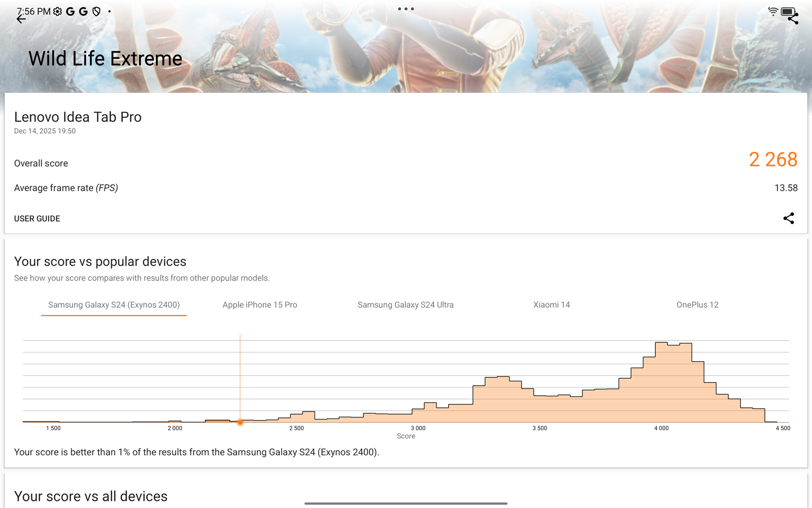Viewport: 812px width, 508px height.
Task: Tap the orange overall score 2 268
Action: click(773, 160)
